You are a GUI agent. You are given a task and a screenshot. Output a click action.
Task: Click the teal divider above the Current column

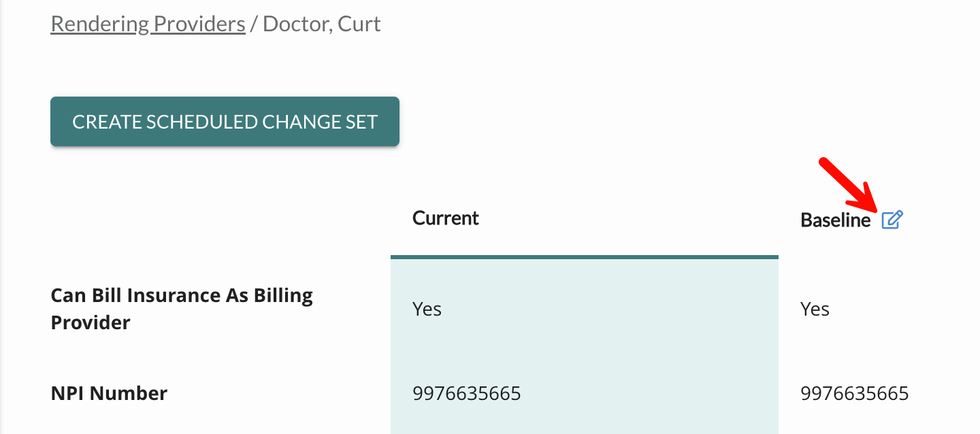584,256
